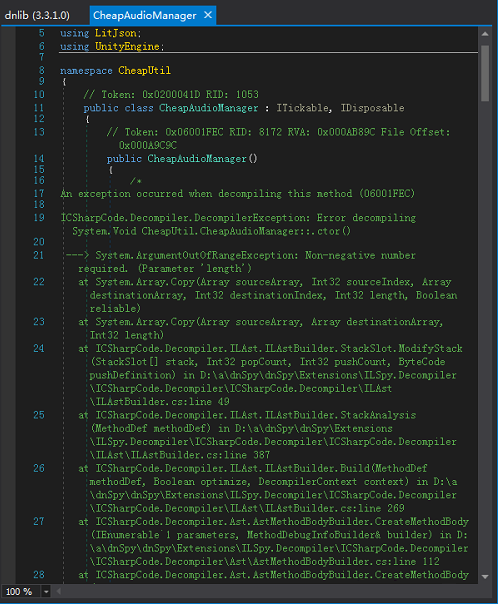Click line number 10 in the gutter
The width and height of the screenshot is (498, 604).
tap(39, 94)
